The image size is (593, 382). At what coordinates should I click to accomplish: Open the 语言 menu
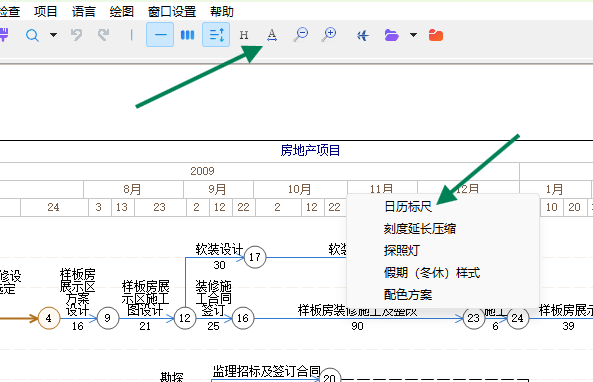pyautogui.click(x=84, y=11)
